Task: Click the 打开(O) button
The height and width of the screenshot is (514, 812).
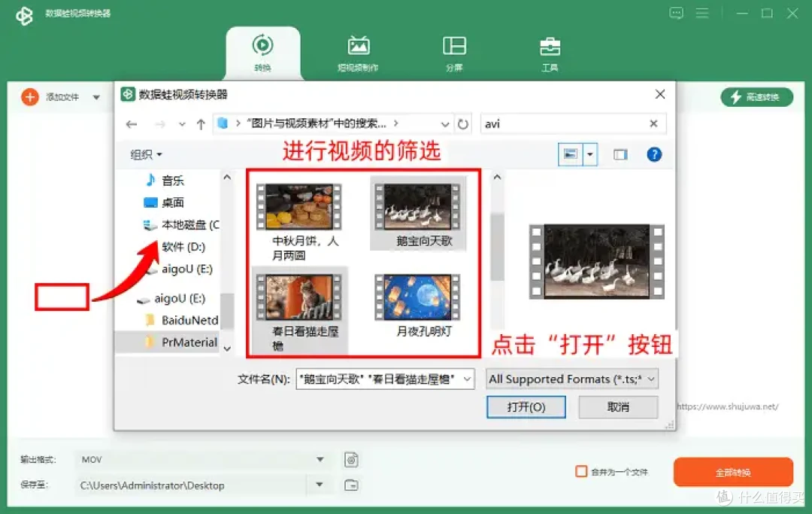Action: coord(526,406)
